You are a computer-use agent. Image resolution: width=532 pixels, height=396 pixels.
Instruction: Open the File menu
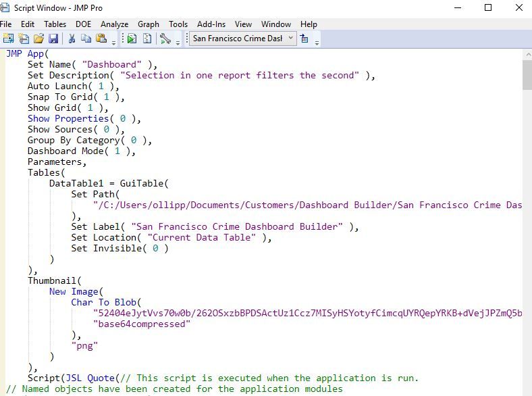[x=6, y=24]
